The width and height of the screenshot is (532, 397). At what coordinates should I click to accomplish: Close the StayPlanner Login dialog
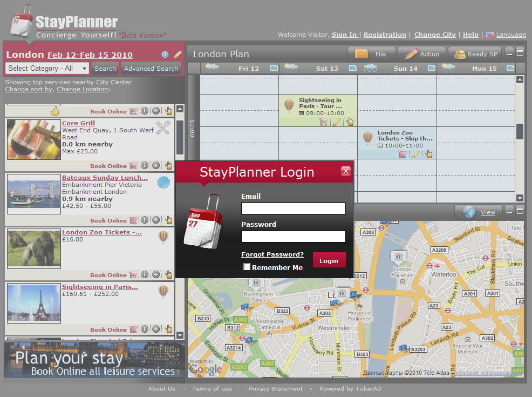click(x=346, y=171)
